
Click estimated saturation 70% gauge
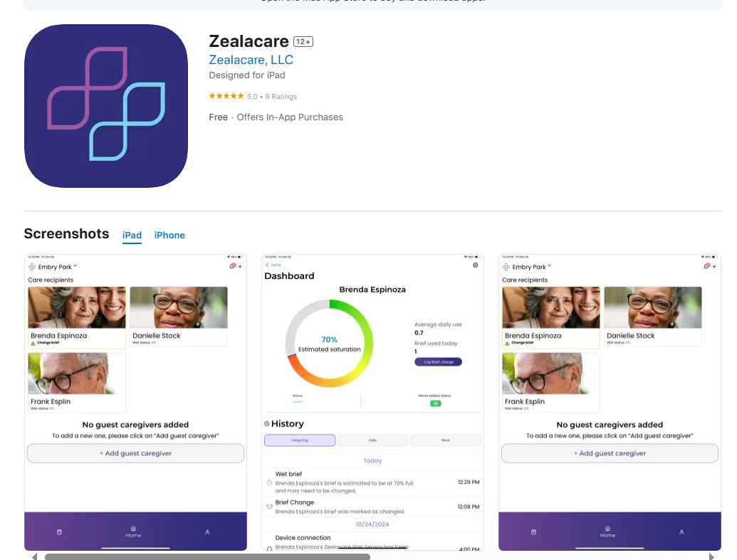pos(329,344)
